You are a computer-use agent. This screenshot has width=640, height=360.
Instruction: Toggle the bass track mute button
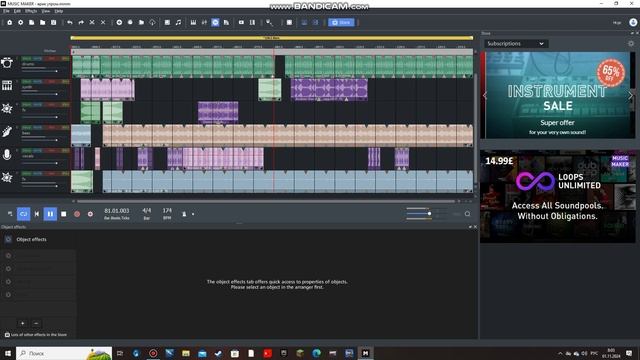click(x=37, y=128)
